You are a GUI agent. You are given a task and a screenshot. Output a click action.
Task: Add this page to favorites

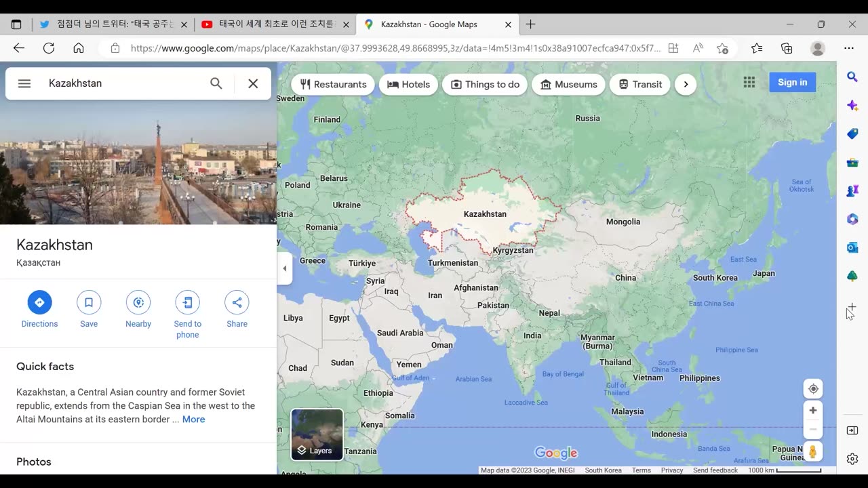tap(723, 48)
